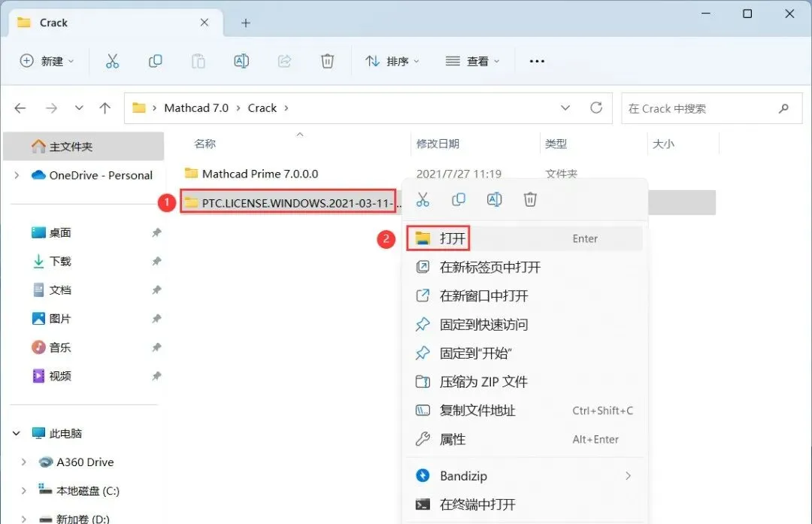
Task: Choose 属性 in the context menu
Action: point(524,439)
